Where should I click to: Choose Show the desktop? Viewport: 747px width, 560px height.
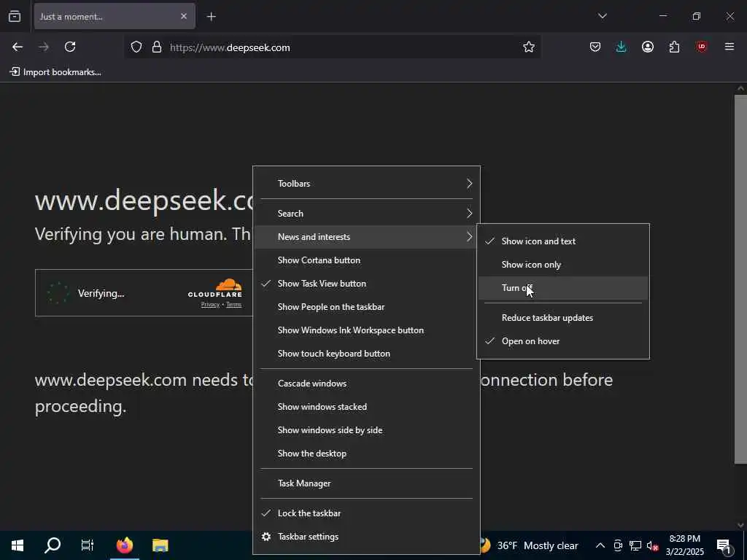[x=366, y=454]
